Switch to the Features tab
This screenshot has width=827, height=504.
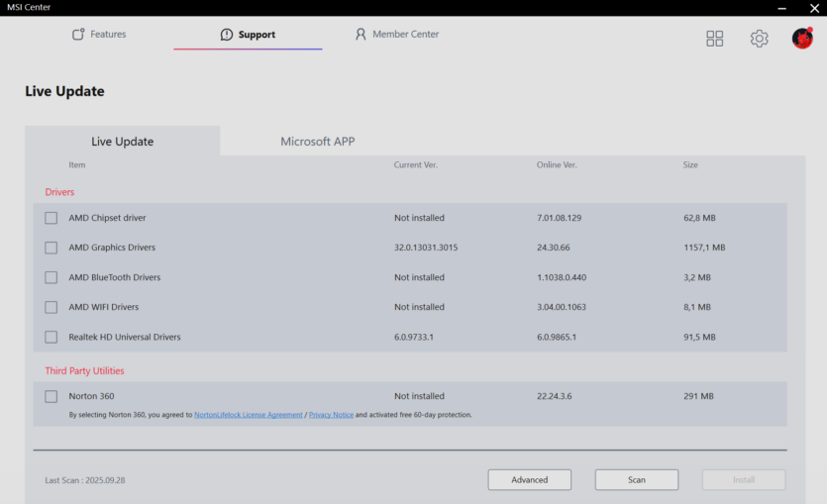point(99,35)
